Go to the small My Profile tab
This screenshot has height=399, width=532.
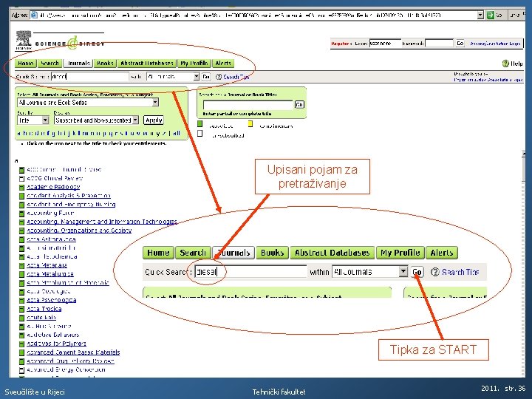pos(194,63)
